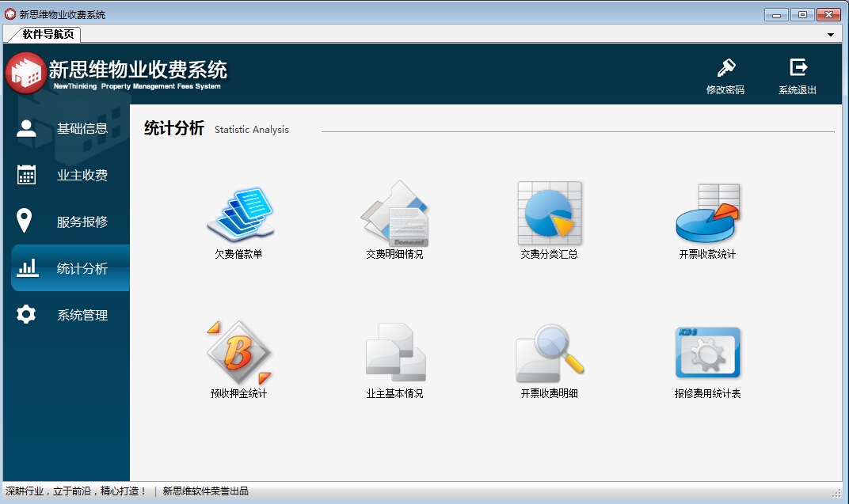Open the tab list dropdown arrow
The height and width of the screenshot is (504, 849).
tap(831, 35)
